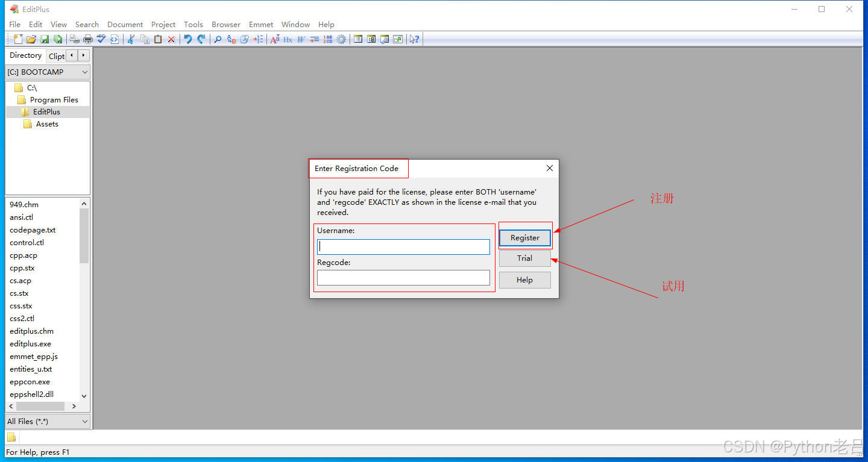Click the Replace A-to-B icon
The height and width of the screenshot is (462, 868).
231,39
